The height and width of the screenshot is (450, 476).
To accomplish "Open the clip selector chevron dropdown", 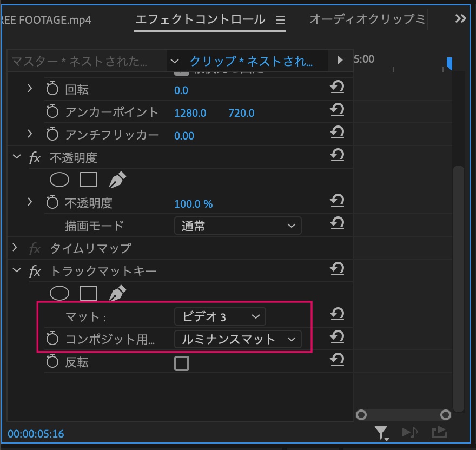I will click(x=175, y=61).
